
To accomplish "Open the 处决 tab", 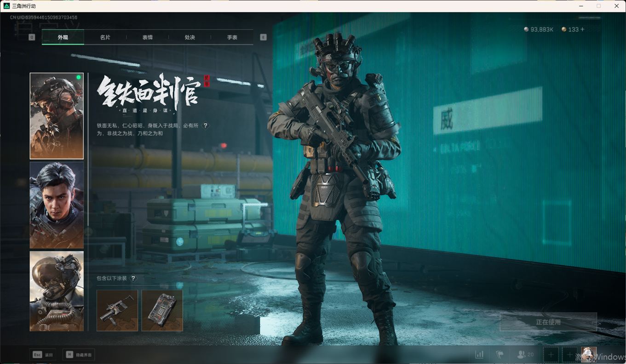I will (x=190, y=37).
